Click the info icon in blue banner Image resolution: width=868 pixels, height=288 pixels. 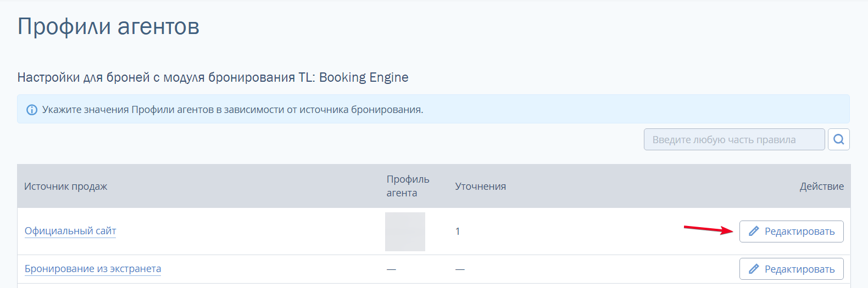click(x=32, y=110)
